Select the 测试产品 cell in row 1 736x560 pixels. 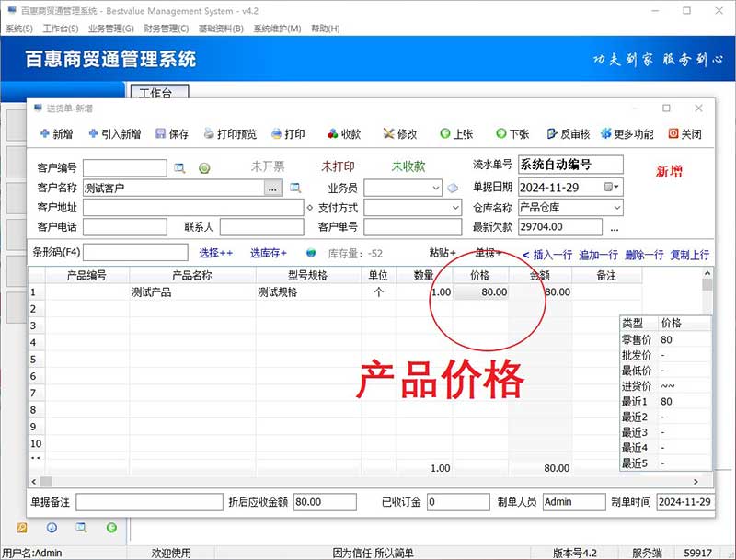[192, 292]
